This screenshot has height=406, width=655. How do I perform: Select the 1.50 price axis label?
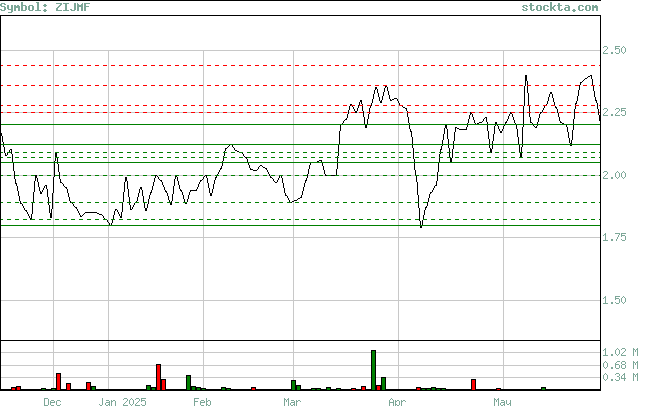click(x=614, y=300)
